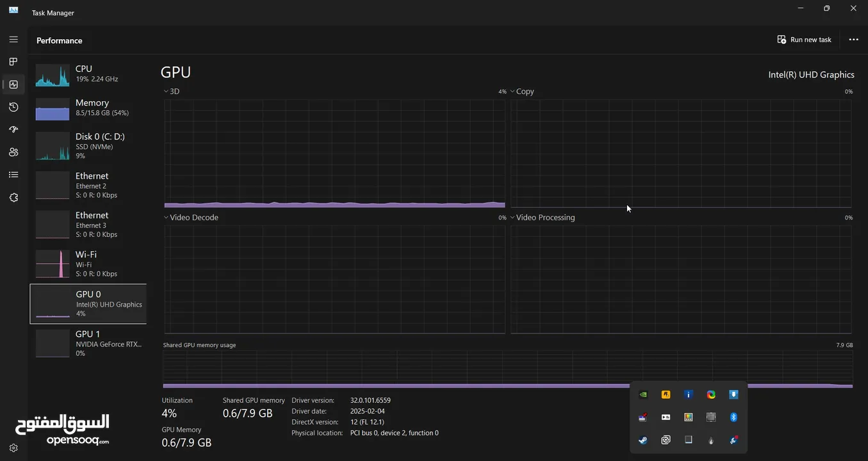The image size is (868, 461).
Task: Open the Copy engine graph dropdown
Action: pyautogui.click(x=512, y=92)
